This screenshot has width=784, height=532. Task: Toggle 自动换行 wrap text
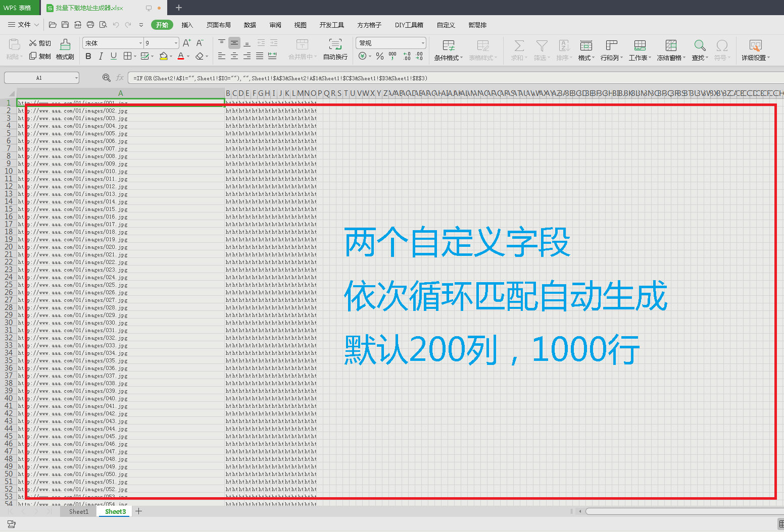point(335,49)
